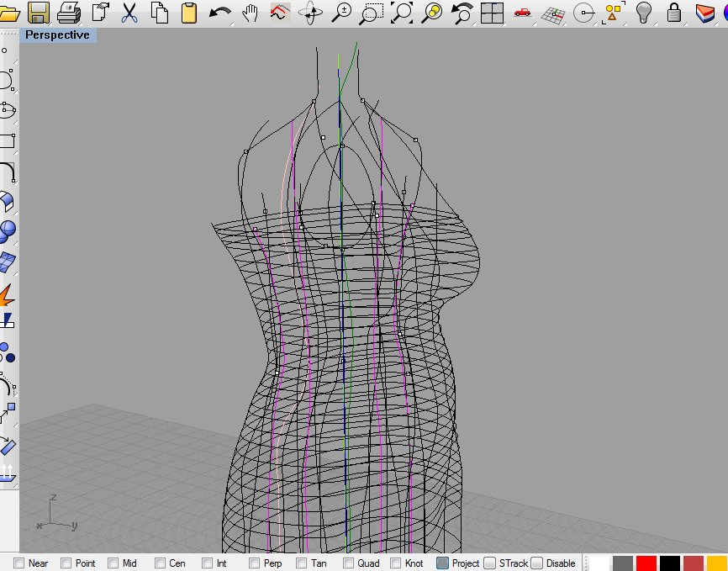Image resolution: width=728 pixels, height=571 pixels.
Task: Choose the black color swatch
Action: point(669,563)
